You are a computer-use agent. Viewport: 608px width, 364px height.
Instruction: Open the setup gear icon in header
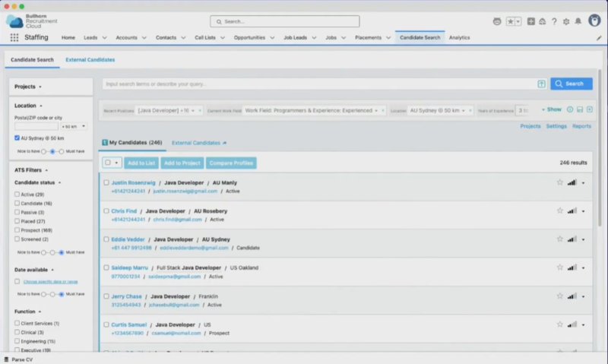[x=565, y=21]
